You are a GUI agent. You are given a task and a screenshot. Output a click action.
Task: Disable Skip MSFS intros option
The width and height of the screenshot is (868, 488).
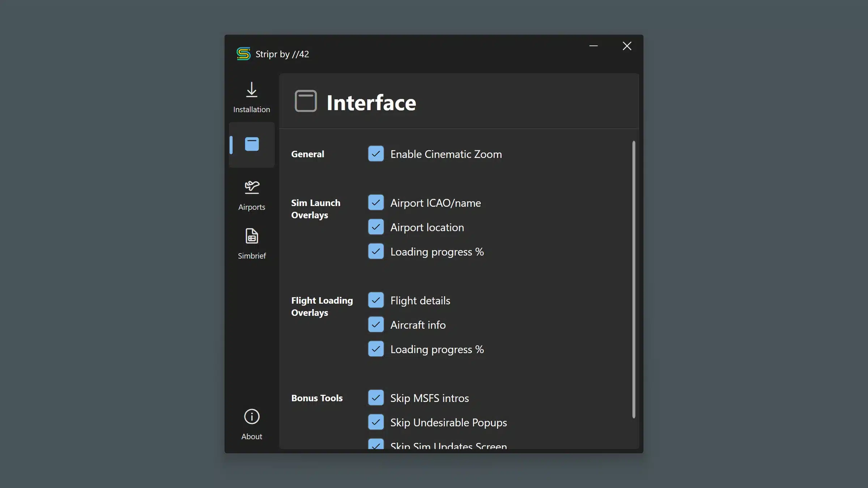376,398
